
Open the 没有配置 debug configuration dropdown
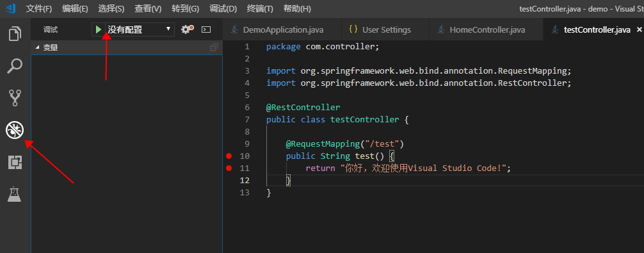[140, 29]
